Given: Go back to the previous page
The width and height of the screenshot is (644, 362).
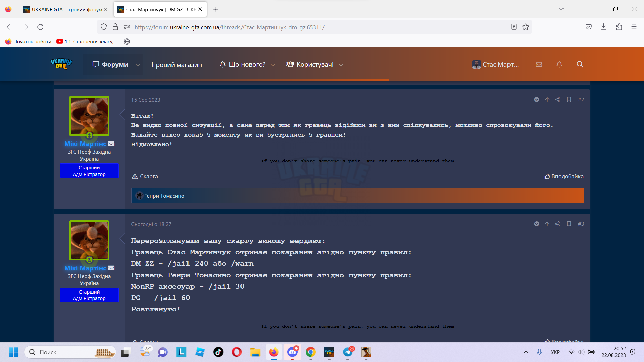Looking at the screenshot, I should point(10,27).
